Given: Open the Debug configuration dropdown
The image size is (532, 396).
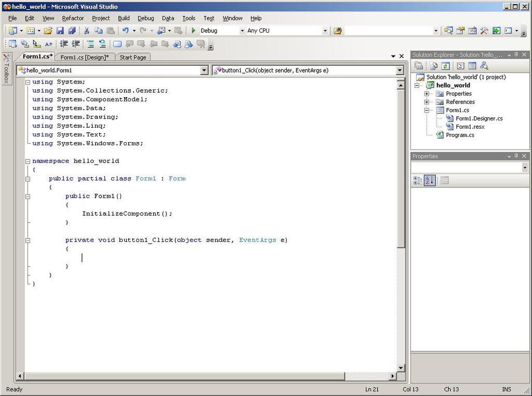Looking at the screenshot, I should (x=242, y=31).
